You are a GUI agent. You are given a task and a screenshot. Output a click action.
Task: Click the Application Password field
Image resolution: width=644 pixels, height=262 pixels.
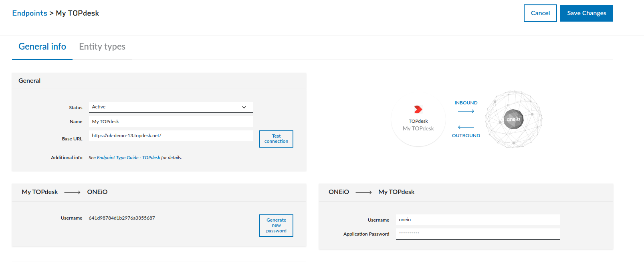coord(477,234)
